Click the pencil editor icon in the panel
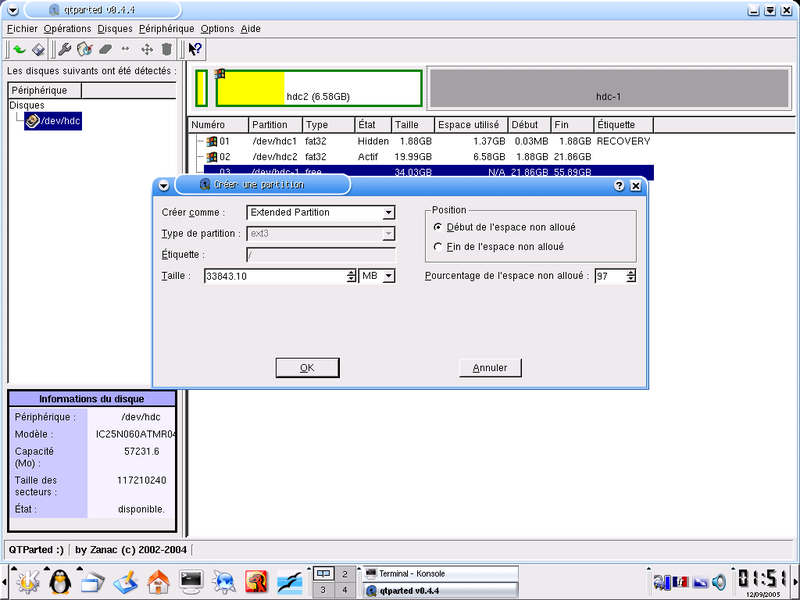This screenshot has width=800, height=600. [126, 582]
